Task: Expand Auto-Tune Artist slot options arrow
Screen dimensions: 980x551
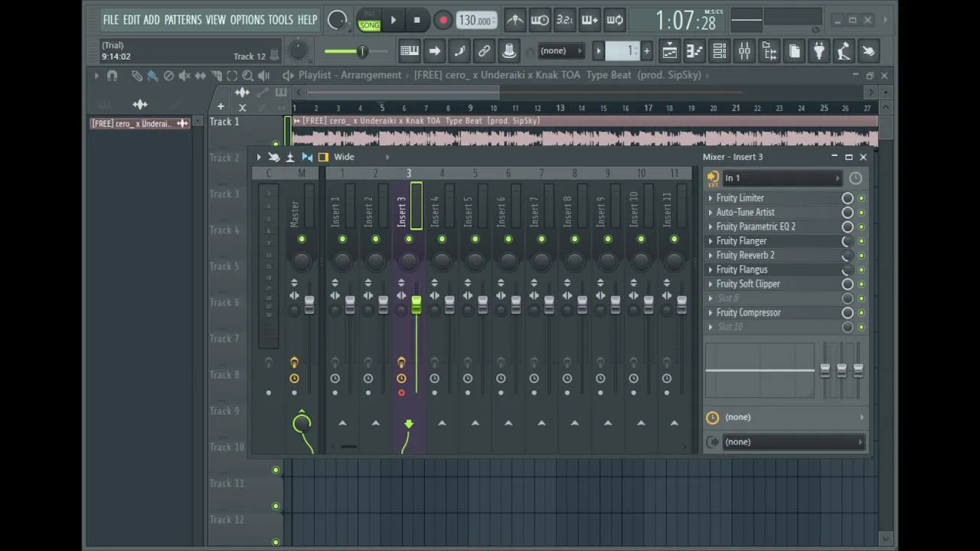Action: pos(710,213)
